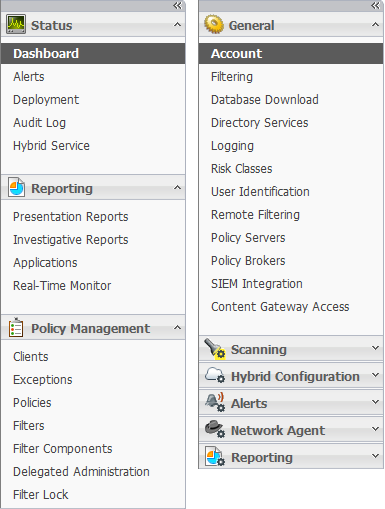Click the Network Agent hat icon
The height and width of the screenshot is (509, 385).
215,429
